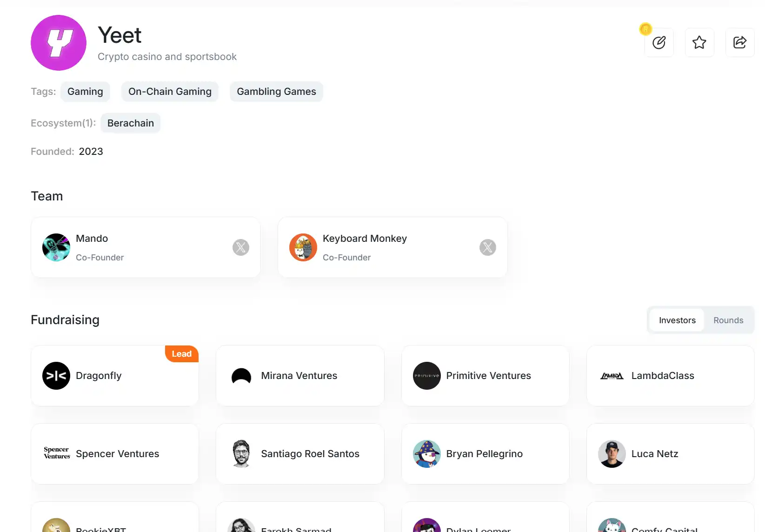Viewport: 765px width, 532px height.
Task: Select the Gambling Games tag
Action: [x=276, y=92]
